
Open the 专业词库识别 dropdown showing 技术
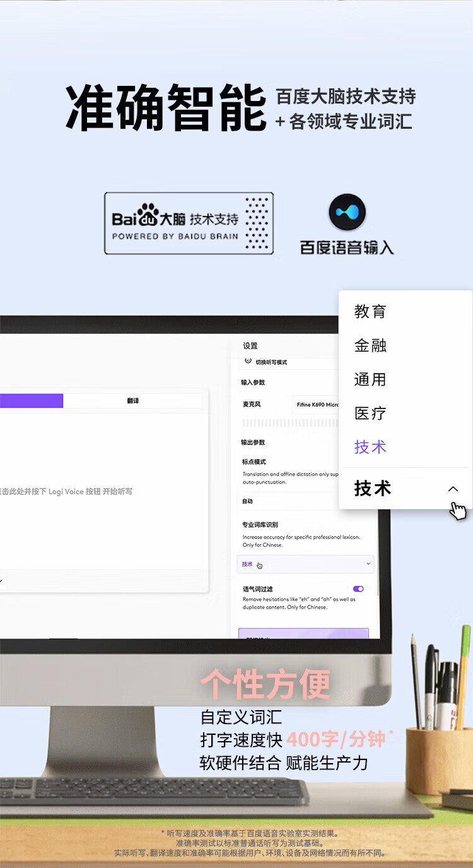(307, 564)
